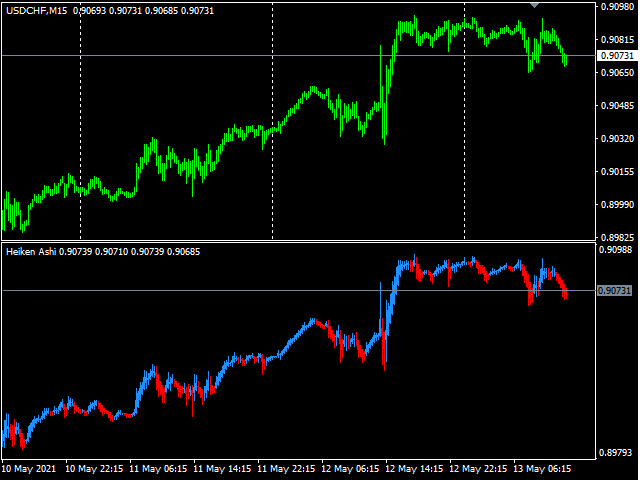640x480 pixels.
Task: Click the 0.89793 bottom indicator scale label
Action: pos(616,452)
